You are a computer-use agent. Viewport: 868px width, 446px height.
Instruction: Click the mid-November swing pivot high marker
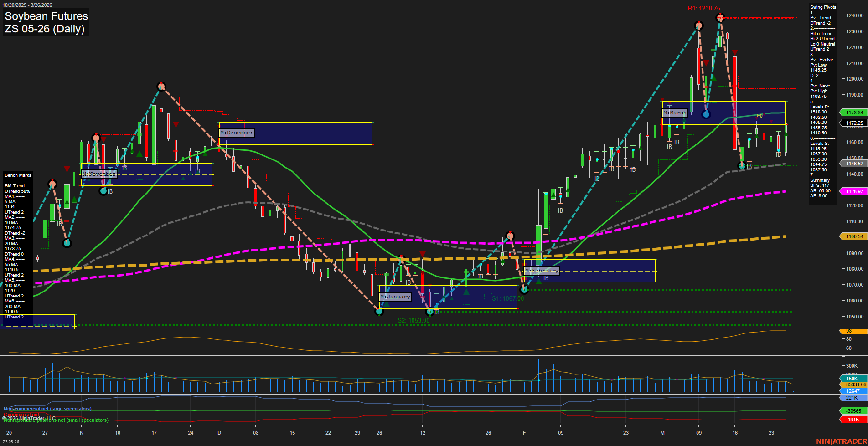161,86
